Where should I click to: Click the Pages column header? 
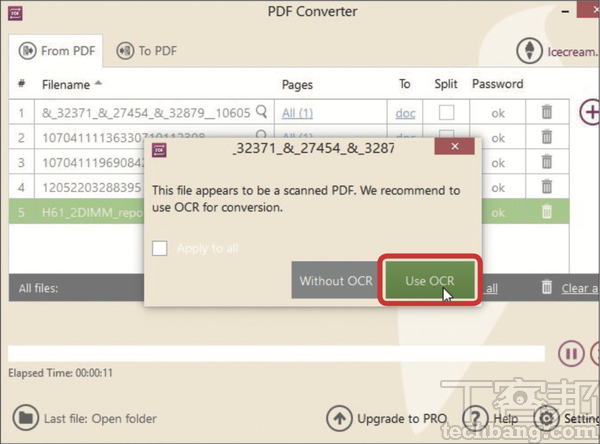(297, 85)
